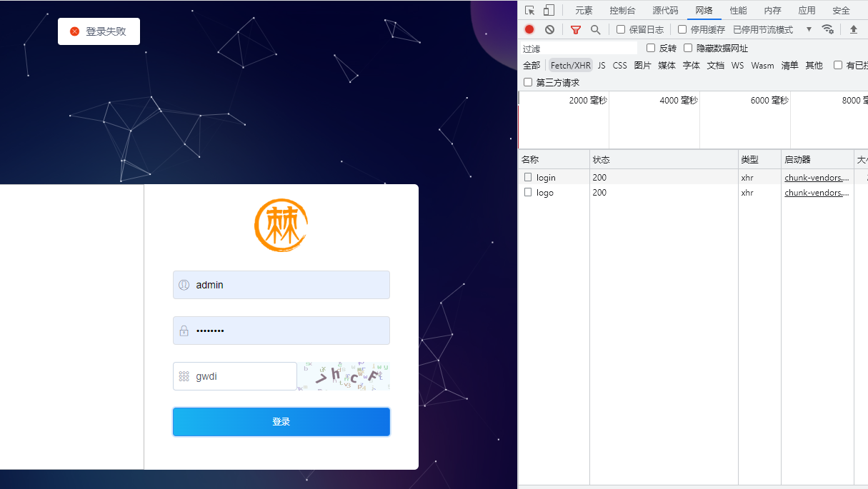Open network search with magnifier icon
The image size is (868, 489).
point(595,29)
